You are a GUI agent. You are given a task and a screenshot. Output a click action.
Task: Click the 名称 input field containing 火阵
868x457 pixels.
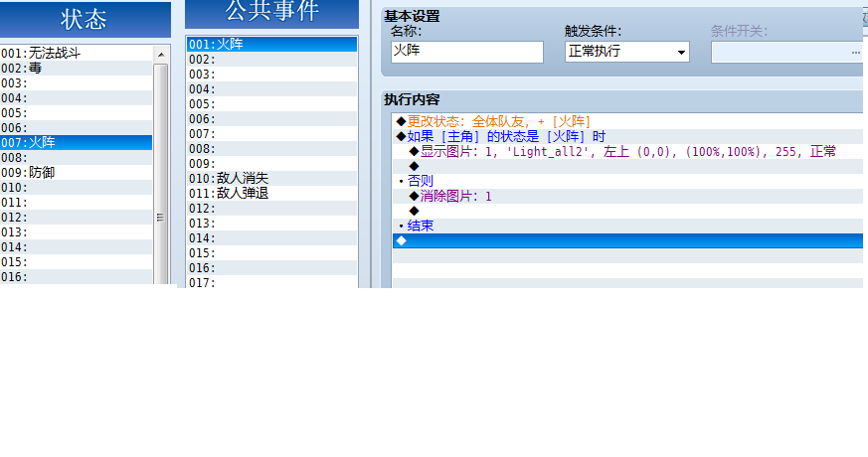[466, 52]
